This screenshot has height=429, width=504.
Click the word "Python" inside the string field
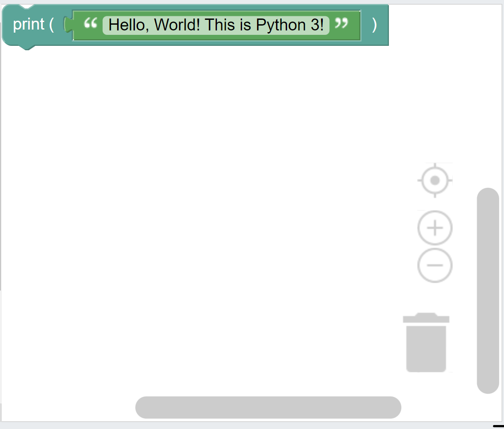pos(280,25)
